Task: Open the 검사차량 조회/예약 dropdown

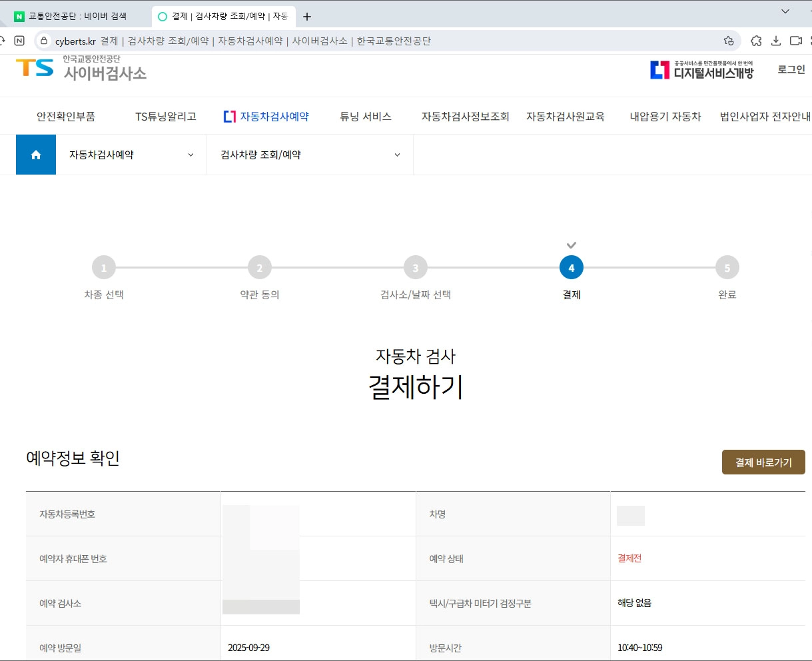Action: (310, 154)
